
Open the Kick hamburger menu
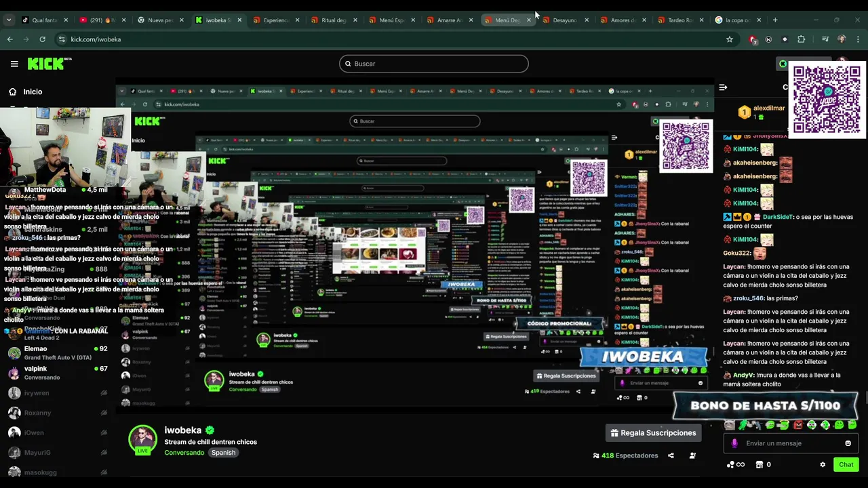[x=14, y=64]
